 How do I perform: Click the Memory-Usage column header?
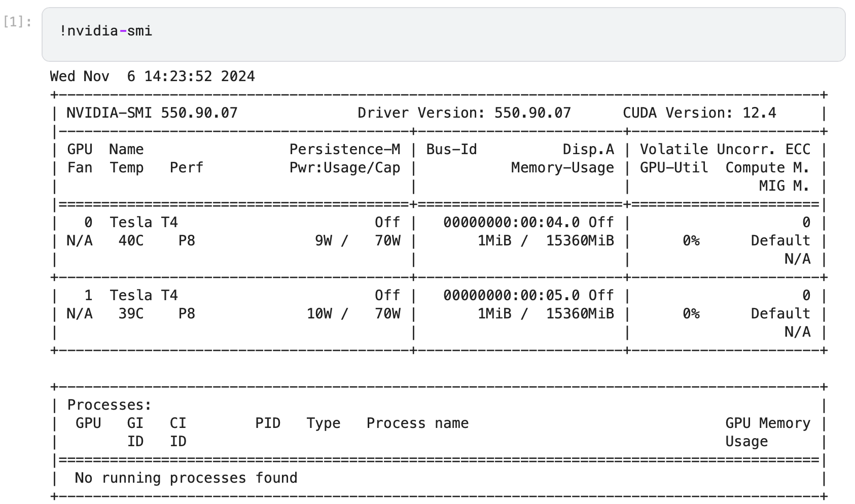click(562, 168)
